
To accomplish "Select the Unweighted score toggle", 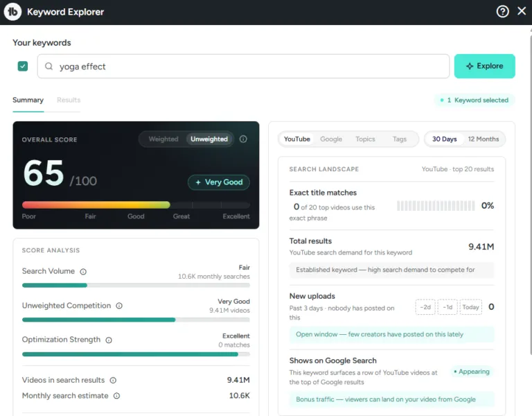I will click(209, 139).
